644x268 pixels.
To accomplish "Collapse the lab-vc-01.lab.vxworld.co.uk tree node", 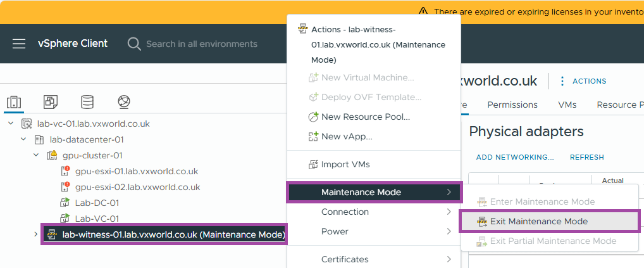I will click(10, 124).
